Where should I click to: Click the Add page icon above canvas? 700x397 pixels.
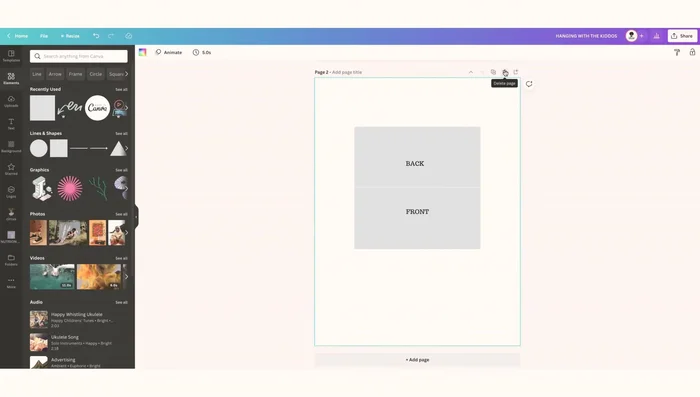(x=516, y=72)
